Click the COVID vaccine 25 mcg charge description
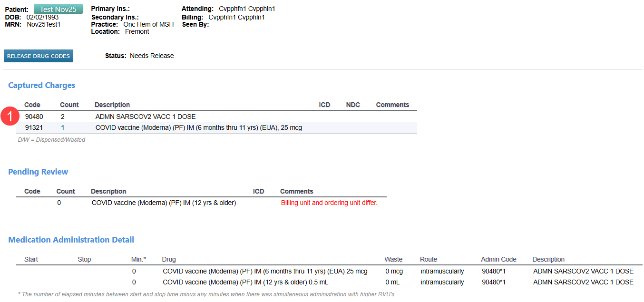 198,128
